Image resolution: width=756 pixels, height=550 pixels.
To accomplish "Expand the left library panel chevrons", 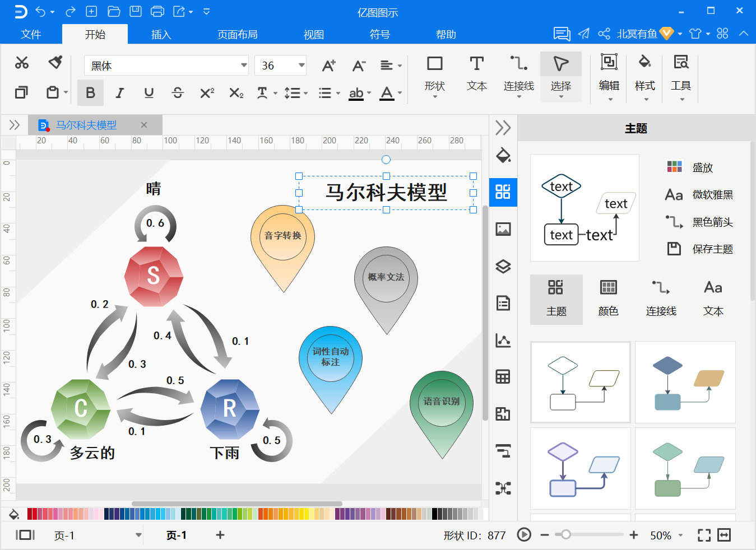I will [x=15, y=124].
